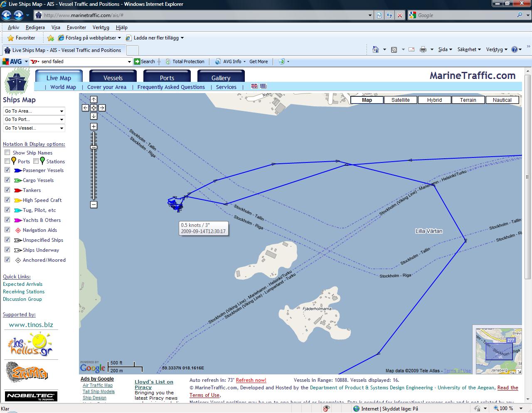Viewport: 532px width, 413px height.
Task: Uncheck Cargo Vessels checkbox
Action: (7, 180)
